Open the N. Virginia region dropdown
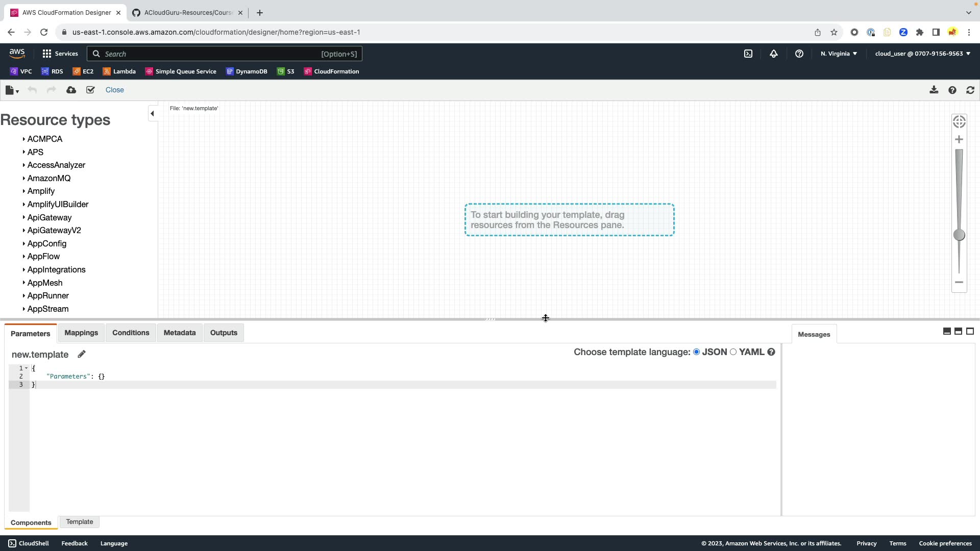 click(x=839, y=54)
